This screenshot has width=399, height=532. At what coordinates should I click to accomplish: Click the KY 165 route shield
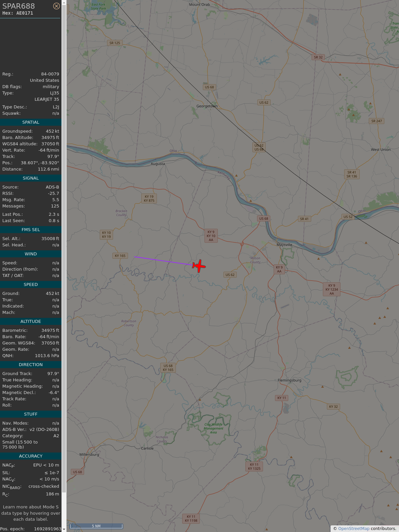(120, 256)
